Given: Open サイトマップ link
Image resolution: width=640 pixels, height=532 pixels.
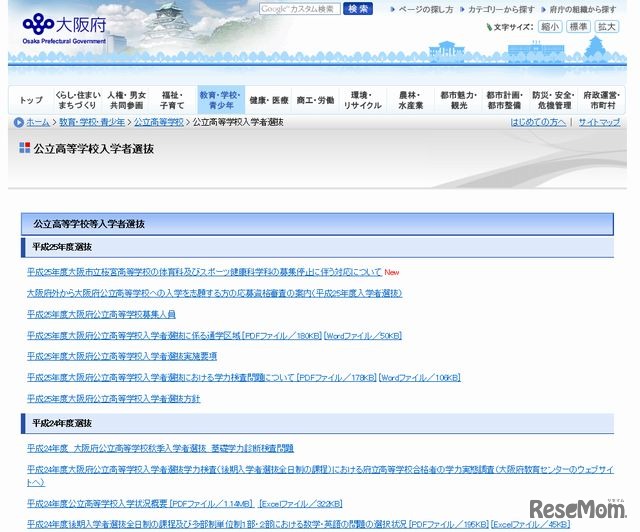Looking at the screenshot, I should pos(599,122).
